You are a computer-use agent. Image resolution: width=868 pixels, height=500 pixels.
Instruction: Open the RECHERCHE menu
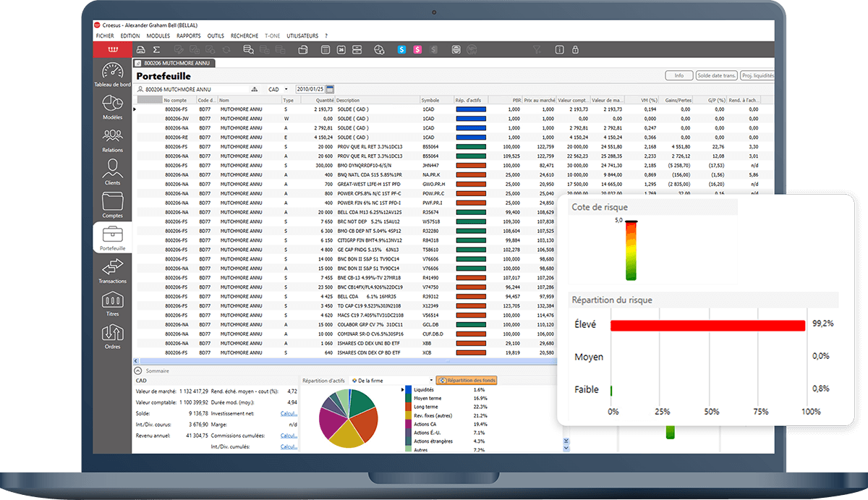pyautogui.click(x=244, y=35)
